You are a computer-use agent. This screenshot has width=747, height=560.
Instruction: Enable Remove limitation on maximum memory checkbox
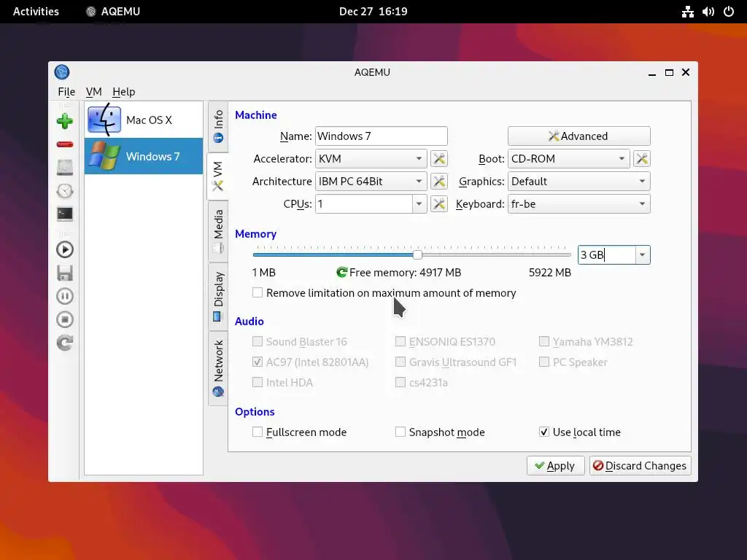coord(258,292)
